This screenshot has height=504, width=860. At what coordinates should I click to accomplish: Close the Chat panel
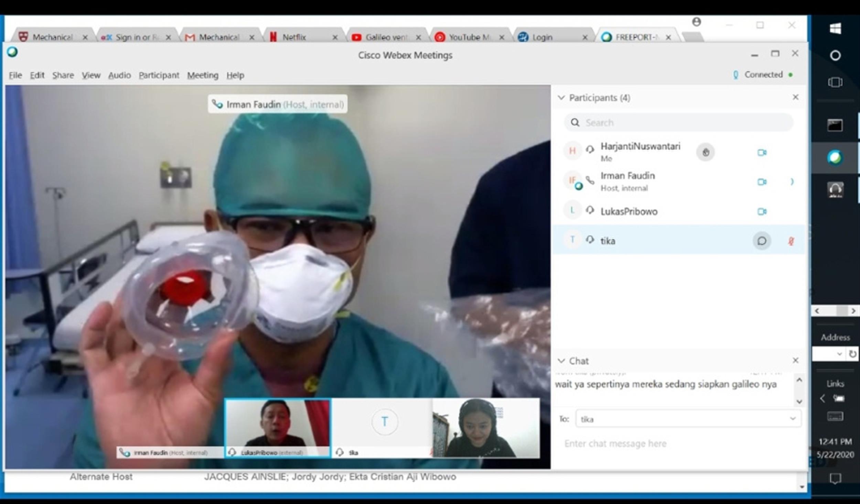(795, 360)
